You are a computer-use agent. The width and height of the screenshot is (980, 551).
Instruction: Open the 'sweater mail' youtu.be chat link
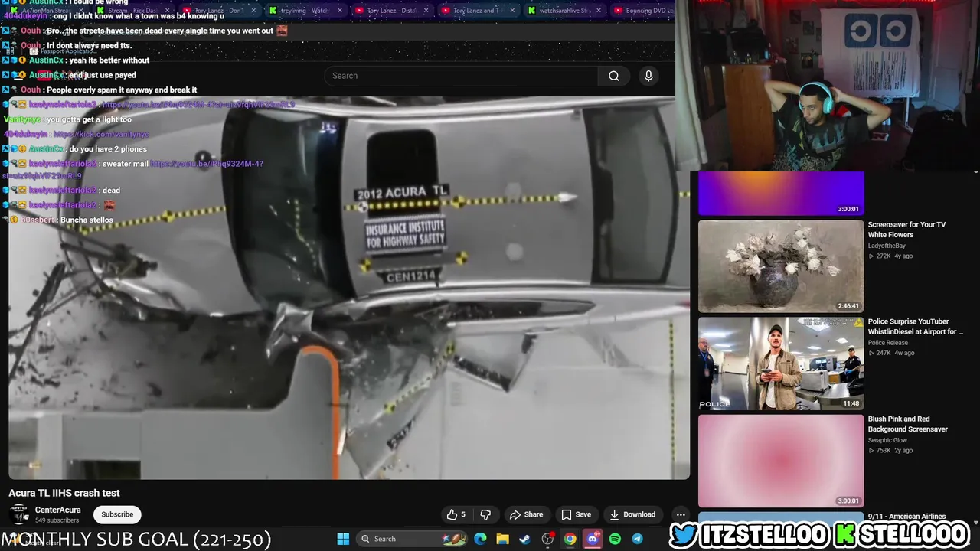[x=207, y=164]
